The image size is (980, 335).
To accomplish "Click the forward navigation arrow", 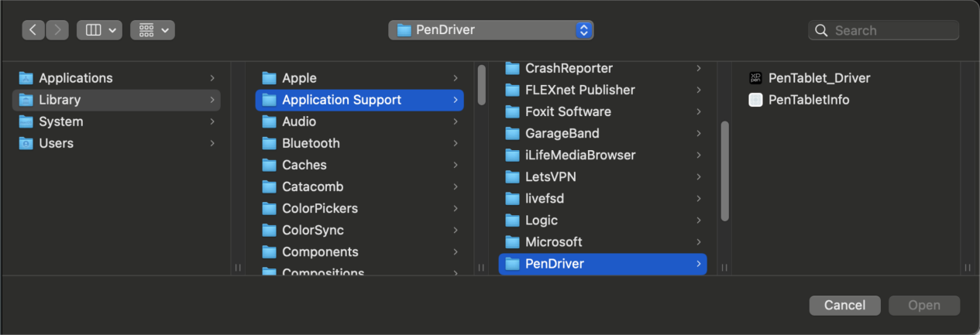I will click(x=57, y=30).
